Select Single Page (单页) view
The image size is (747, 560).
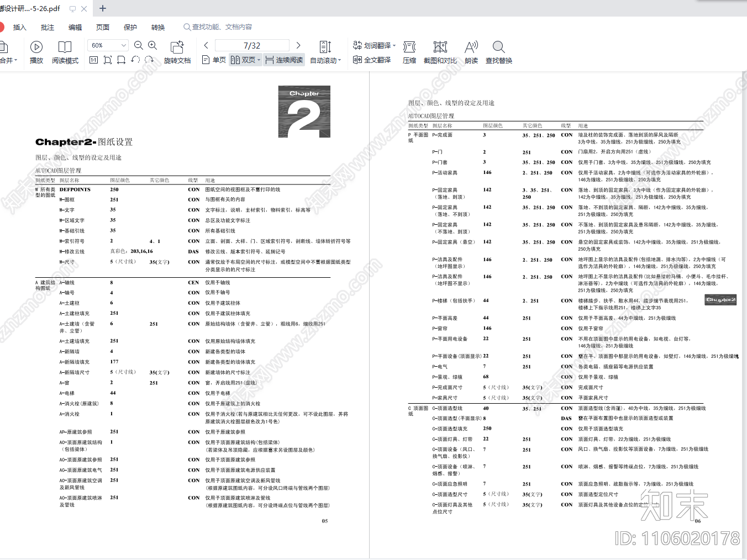[x=214, y=60]
